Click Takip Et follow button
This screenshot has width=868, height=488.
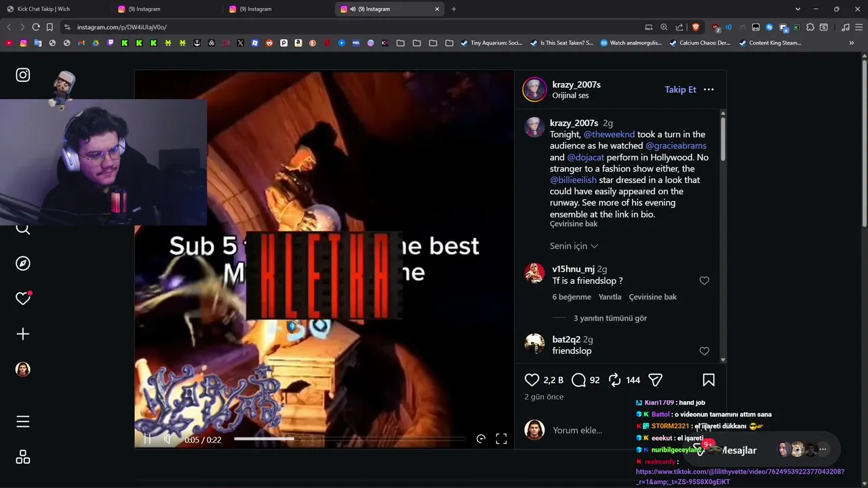point(680,89)
